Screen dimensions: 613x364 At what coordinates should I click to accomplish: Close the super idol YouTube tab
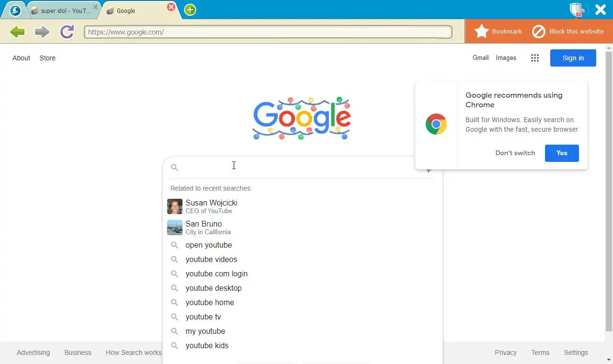click(95, 8)
